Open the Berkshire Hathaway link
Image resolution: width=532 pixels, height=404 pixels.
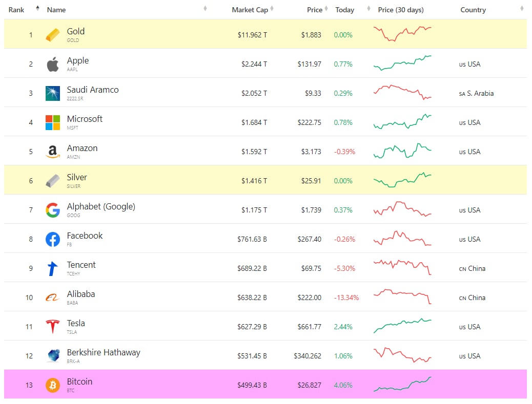pos(104,352)
